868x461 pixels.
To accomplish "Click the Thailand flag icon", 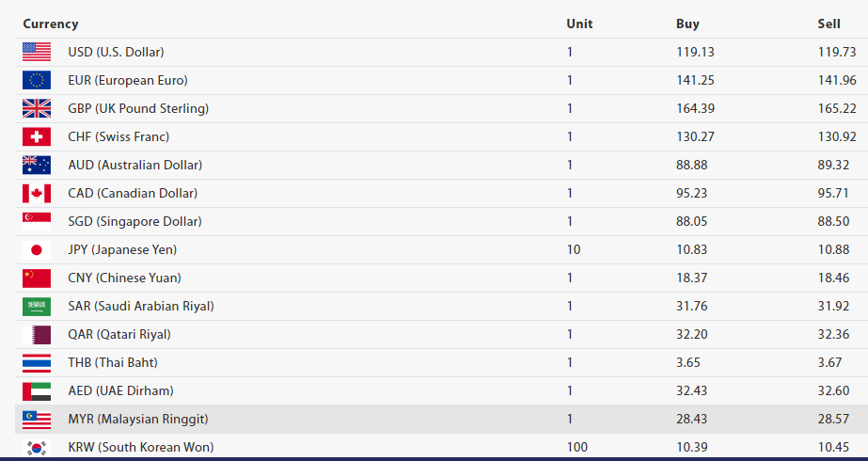I will [x=37, y=363].
